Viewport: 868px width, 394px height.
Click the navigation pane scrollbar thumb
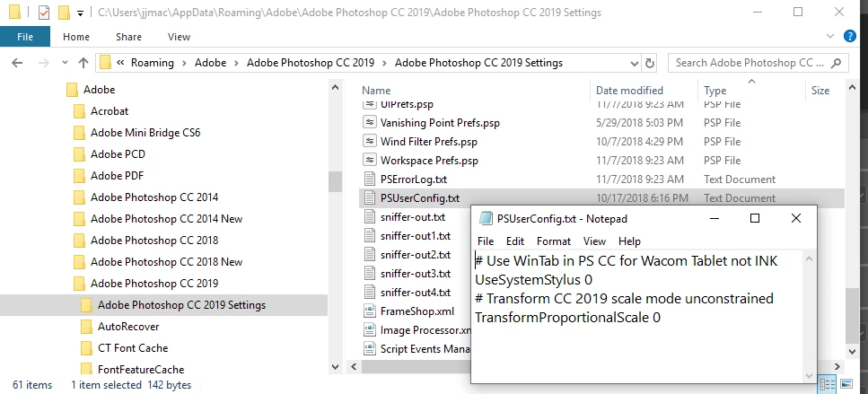point(335,182)
